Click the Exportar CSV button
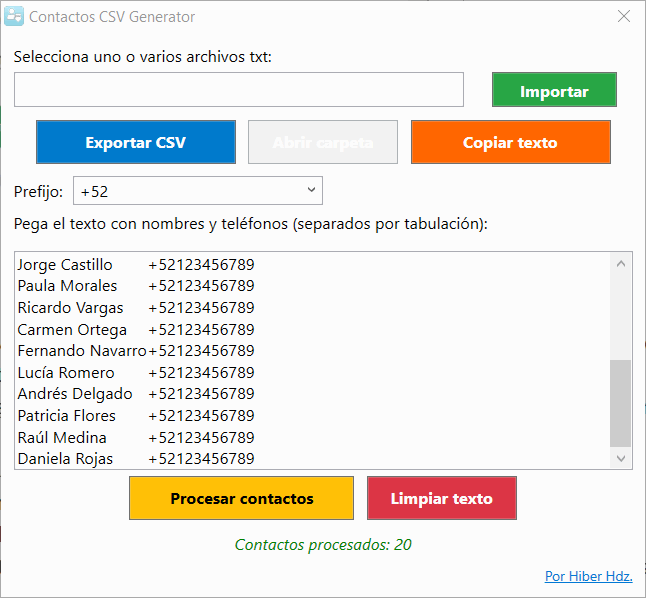 [x=136, y=142]
